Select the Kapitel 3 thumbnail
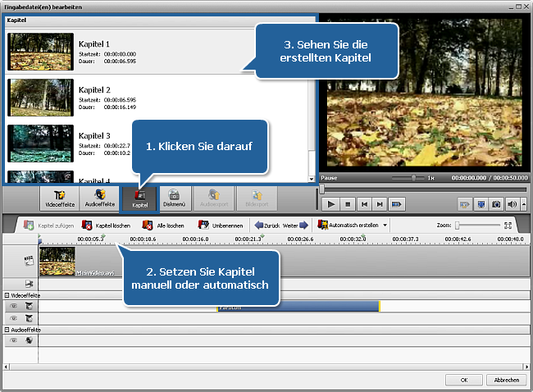533x392 pixels. [40, 144]
